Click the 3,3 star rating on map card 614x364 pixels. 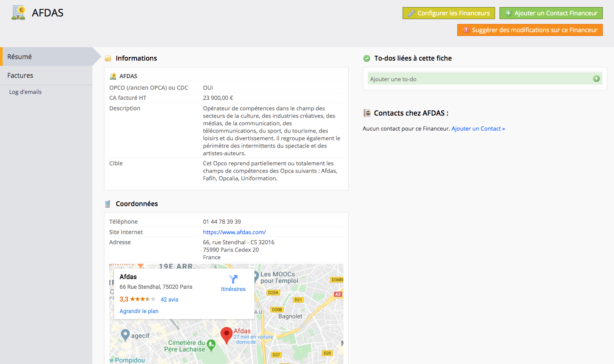(x=137, y=299)
